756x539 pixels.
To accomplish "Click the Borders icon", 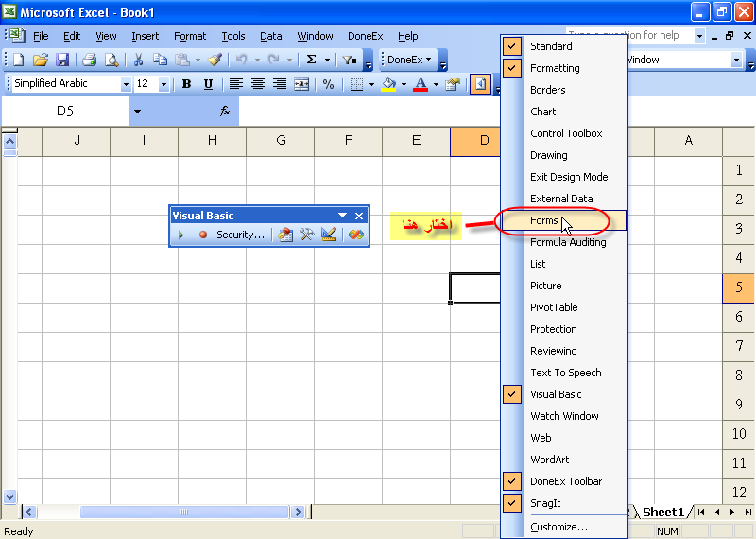I will 356,84.
